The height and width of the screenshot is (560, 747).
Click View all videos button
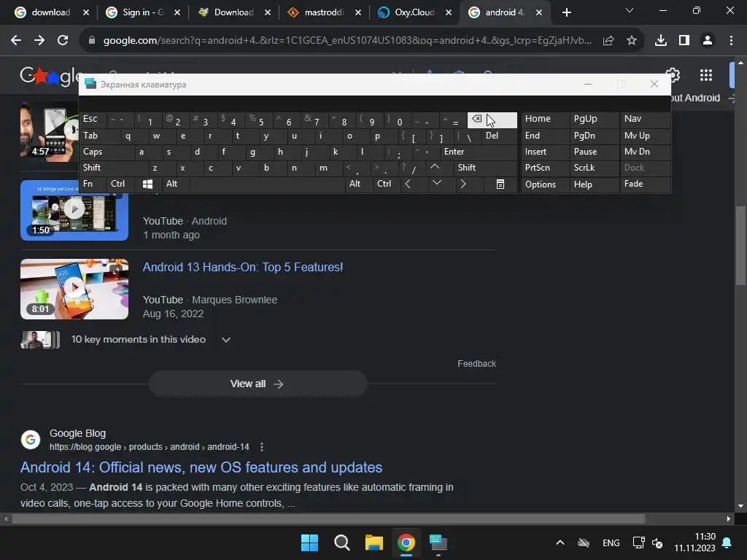[x=258, y=384]
